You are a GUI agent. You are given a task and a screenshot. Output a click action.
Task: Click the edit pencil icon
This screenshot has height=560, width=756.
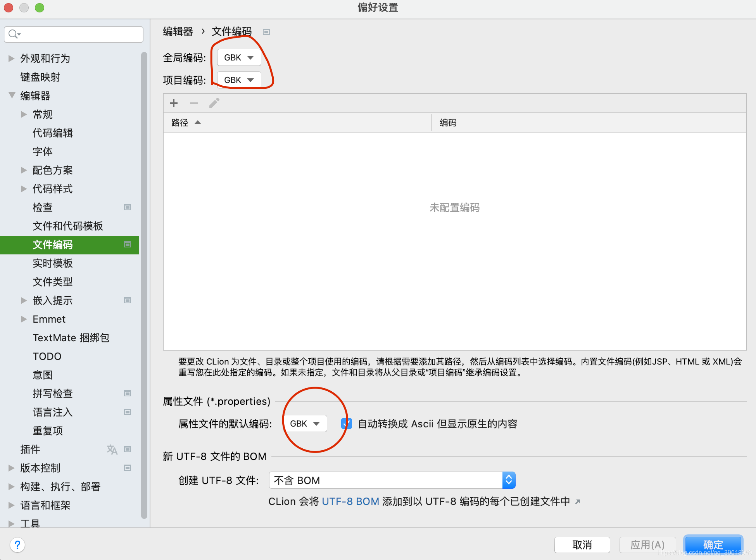(x=214, y=103)
